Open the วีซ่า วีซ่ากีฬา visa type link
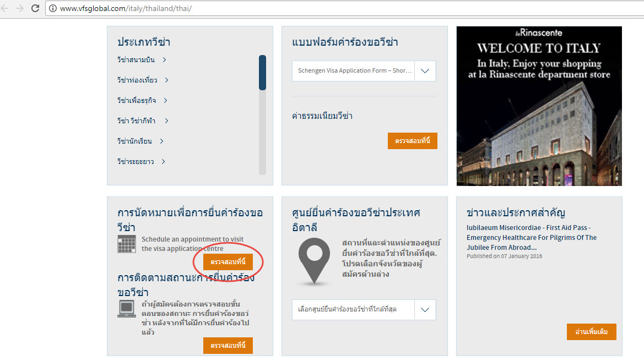The height and width of the screenshot is (361, 644). 143,121
